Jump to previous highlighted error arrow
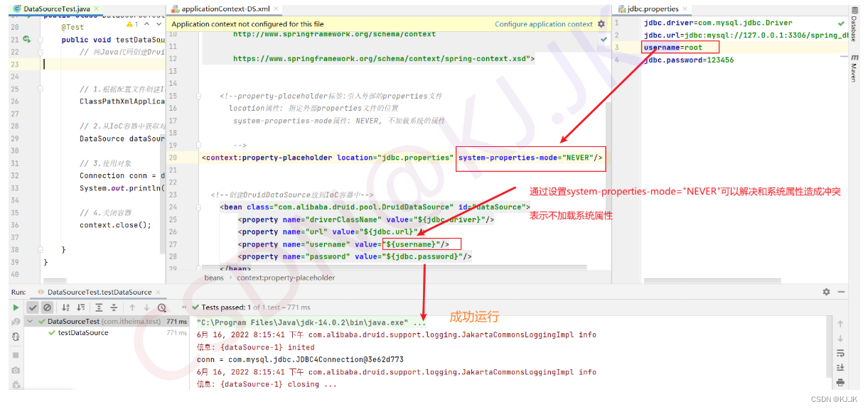Screen dimensions: 868x409 pos(147,24)
